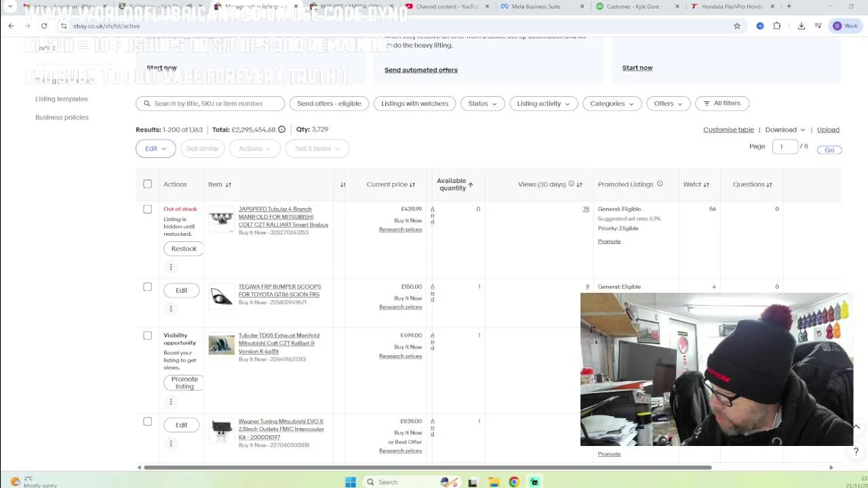Open the weather widget on the taskbar

pos(34,482)
